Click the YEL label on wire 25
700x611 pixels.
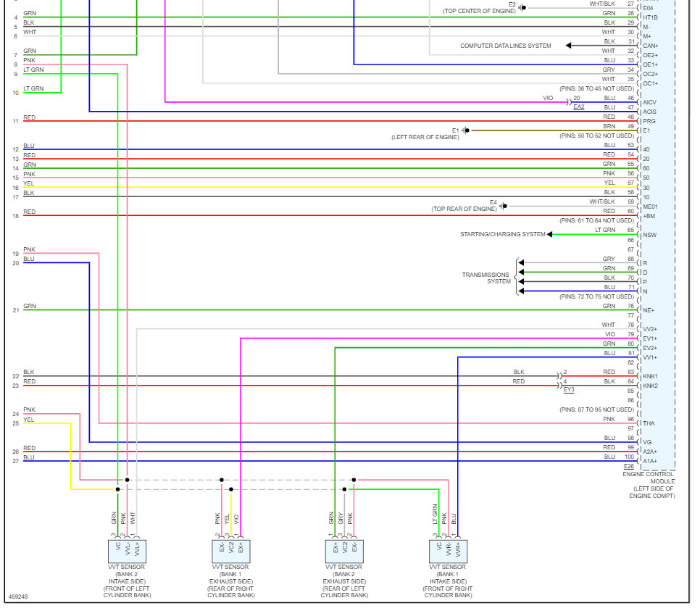pos(28,420)
